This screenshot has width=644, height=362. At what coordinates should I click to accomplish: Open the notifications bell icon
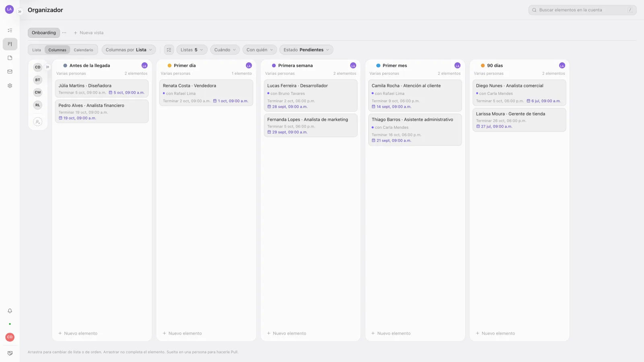coord(10,311)
